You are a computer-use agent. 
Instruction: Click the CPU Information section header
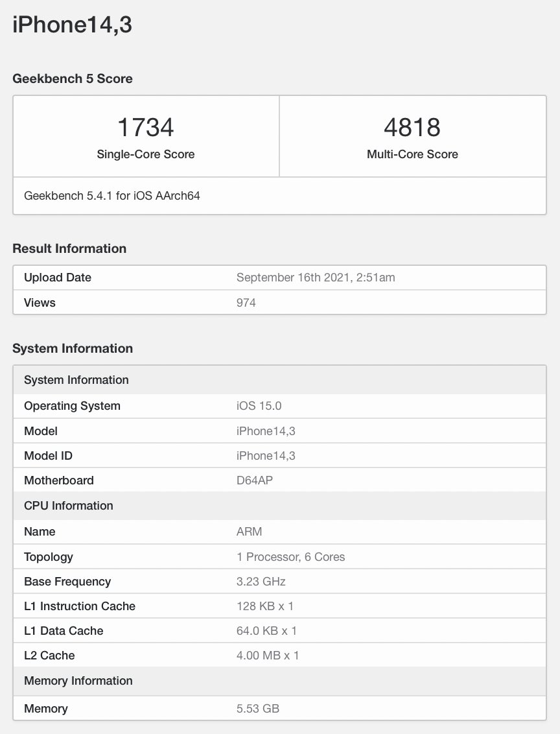point(279,506)
